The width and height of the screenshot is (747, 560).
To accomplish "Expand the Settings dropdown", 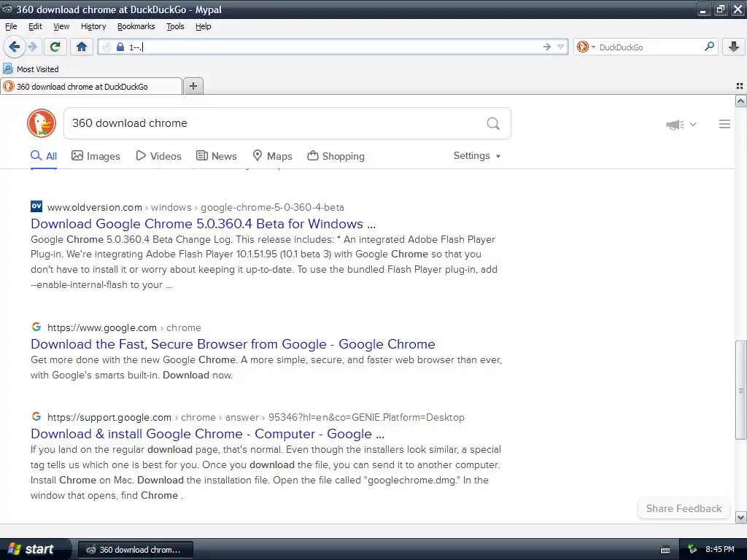I will pyautogui.click(x=477, y=156).
